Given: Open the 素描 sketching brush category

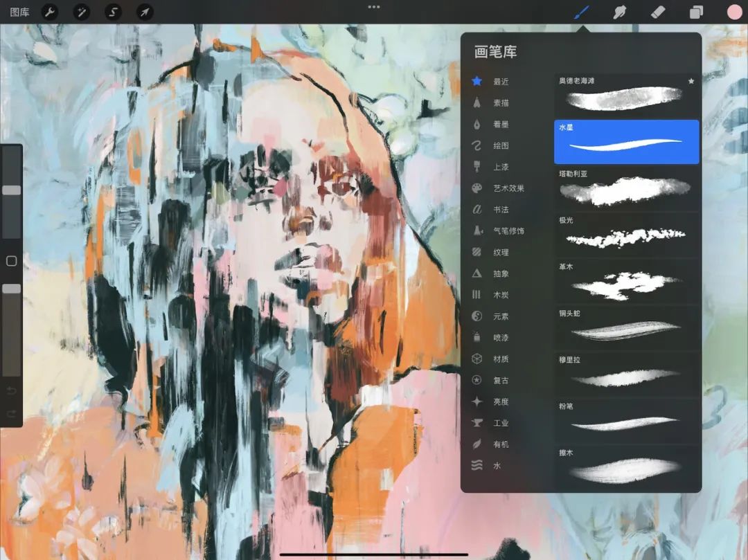Looking at the screenshot, I should click(501, 102).
